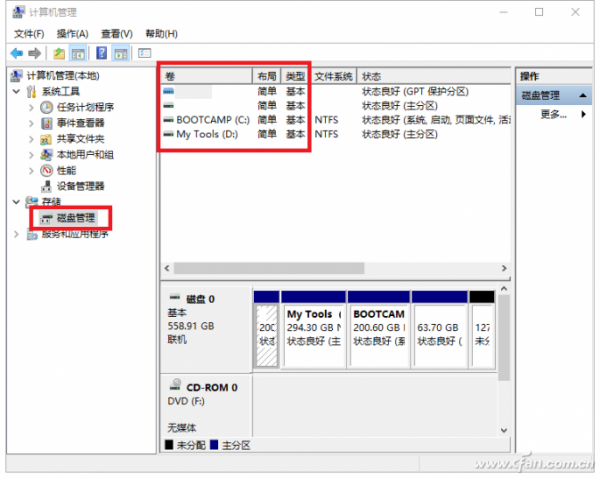Click the blue Help question-mark toolbar icon
The image size is (600, 478).
click(101, 53)
